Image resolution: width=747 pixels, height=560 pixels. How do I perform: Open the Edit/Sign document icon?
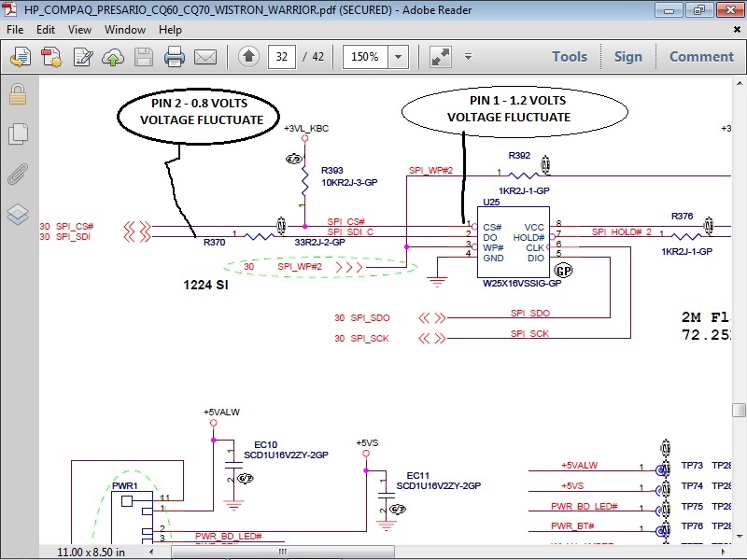pos(83,57)
